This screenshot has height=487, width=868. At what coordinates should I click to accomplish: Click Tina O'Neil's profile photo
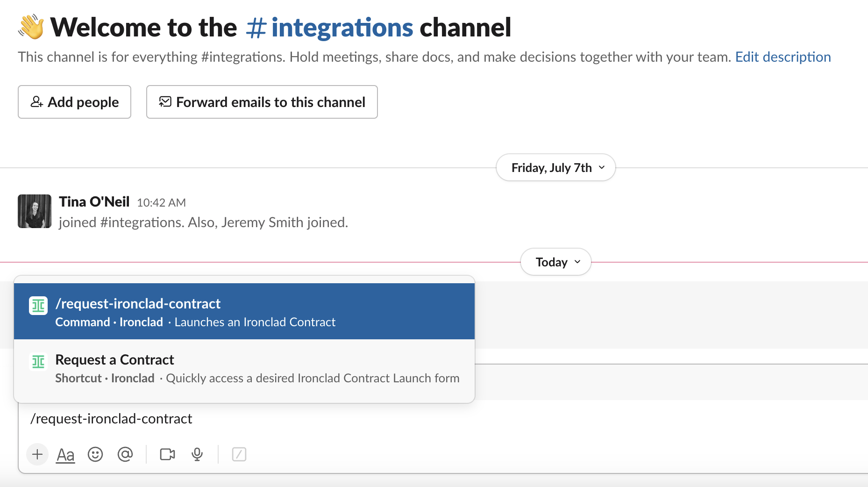(35, 211)
